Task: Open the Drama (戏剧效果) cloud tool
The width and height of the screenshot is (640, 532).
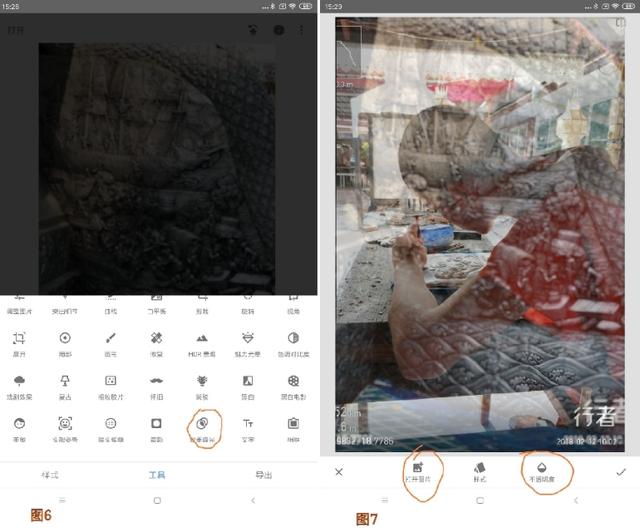Action: point(20,385)
